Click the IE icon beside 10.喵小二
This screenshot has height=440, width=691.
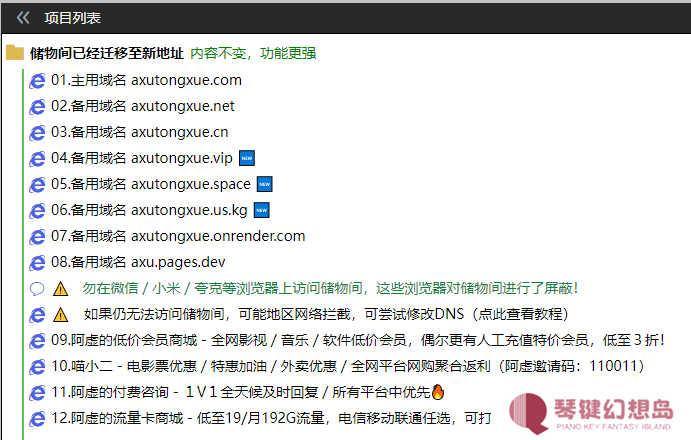pos(37,367)
